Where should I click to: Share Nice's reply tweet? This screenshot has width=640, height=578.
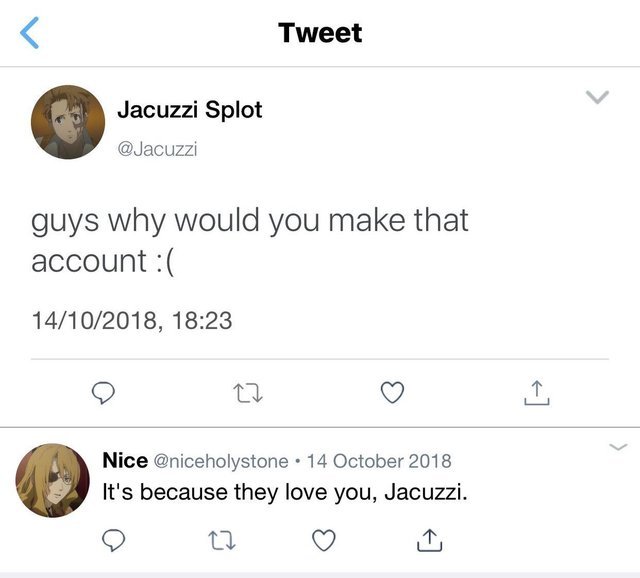[x=428, y=540]
